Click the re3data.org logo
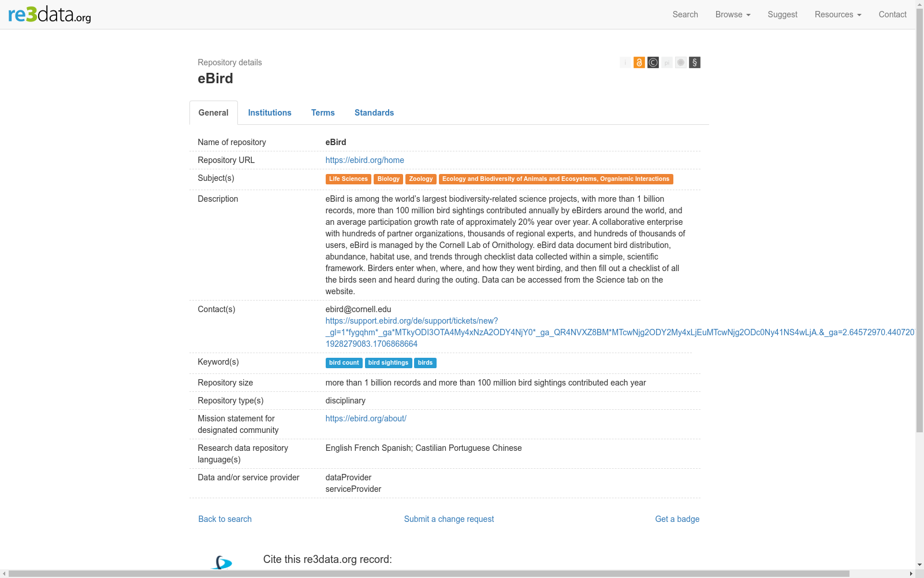This screenshot has height=578, width=924. tap(50, 14)
